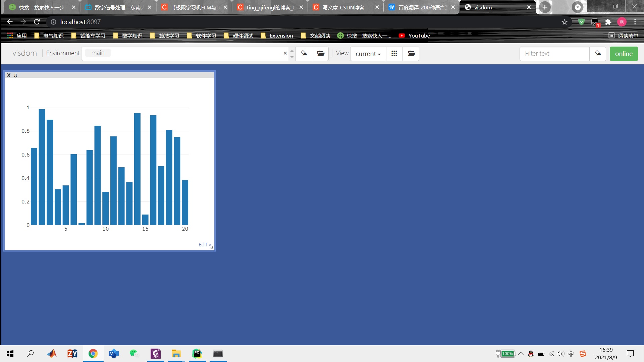Click the environment clear eraser icon
This screenshot has width=644, height=362.
coord(304,54)
